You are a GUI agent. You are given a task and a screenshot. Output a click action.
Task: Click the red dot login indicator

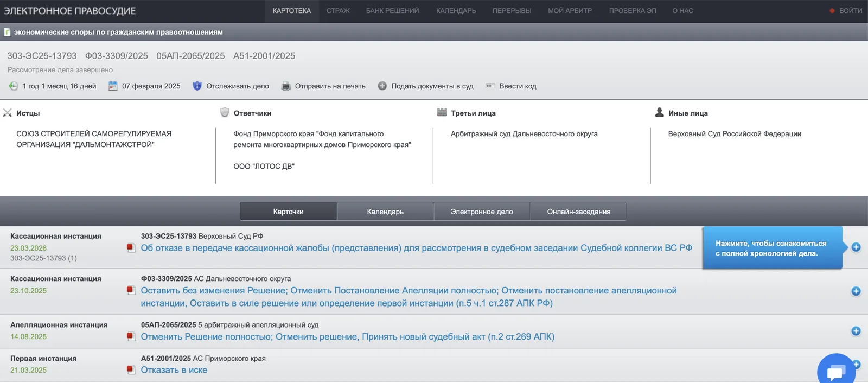(832, 11)
